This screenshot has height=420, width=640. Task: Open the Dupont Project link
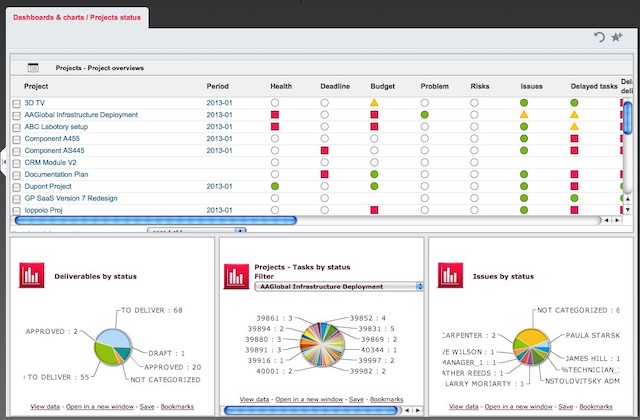pos(48,186)
